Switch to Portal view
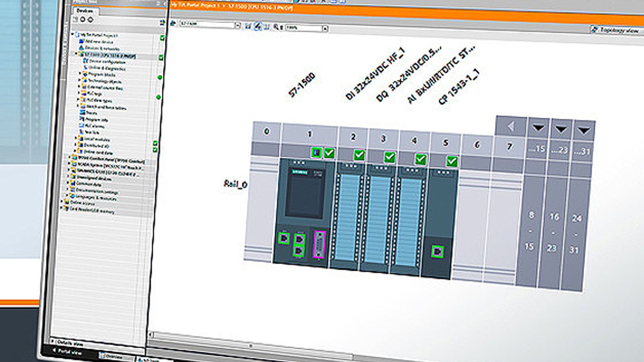 [67, 352]
